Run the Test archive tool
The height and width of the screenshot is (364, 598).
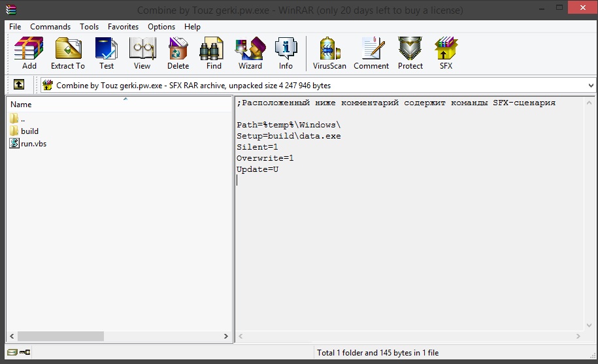tap(106, 53)
